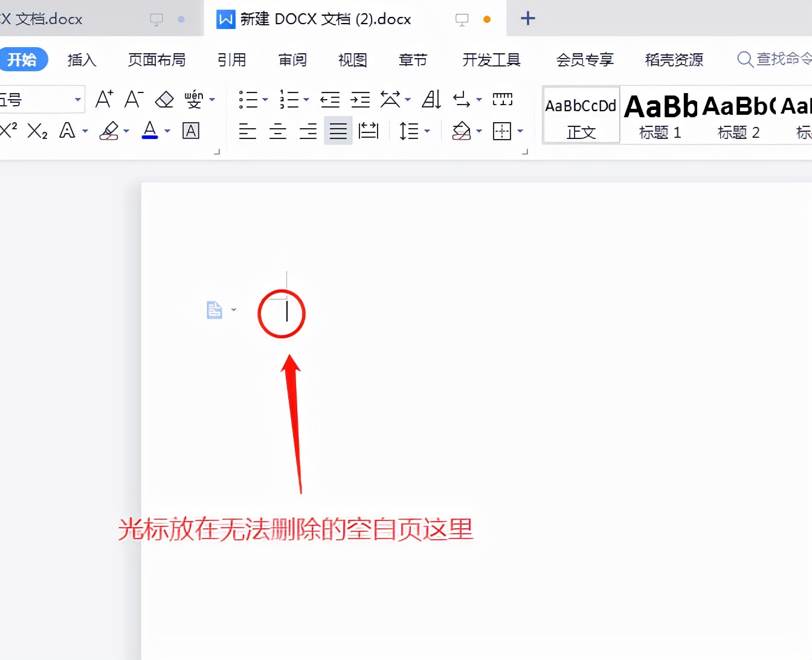The width and height of the screenshot is (812, 660).
Task: Open font settings dialog launcher
Action: [x=217, y=152]
